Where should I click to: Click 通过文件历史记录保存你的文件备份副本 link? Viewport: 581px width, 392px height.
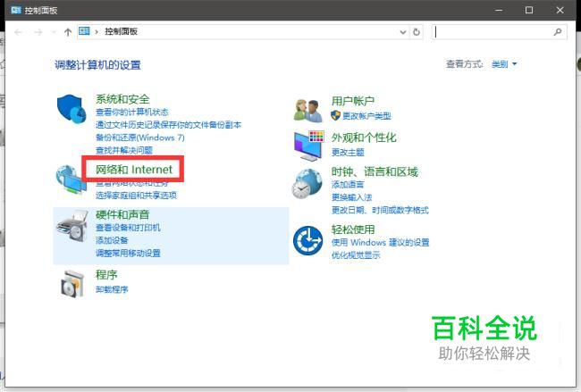[x=169, y=125]
